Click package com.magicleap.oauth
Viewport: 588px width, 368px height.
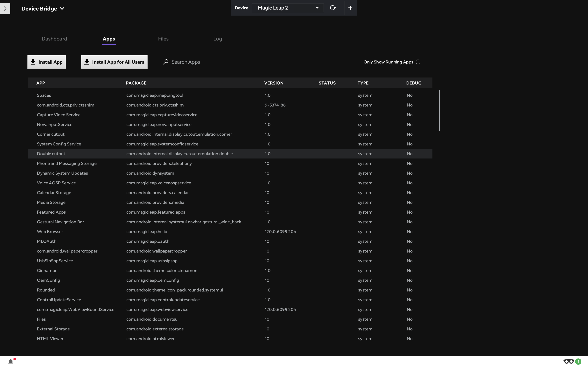148,241
